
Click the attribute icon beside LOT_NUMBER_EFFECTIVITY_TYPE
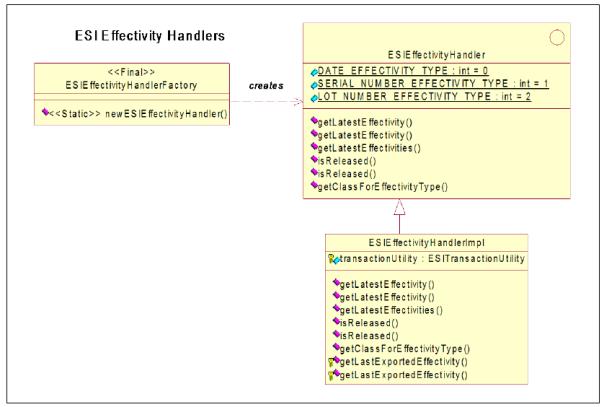coord(314,98)
